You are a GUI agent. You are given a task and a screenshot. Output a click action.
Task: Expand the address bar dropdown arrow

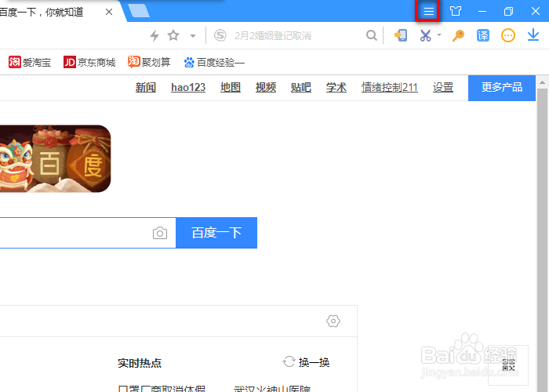click(193, 35)
